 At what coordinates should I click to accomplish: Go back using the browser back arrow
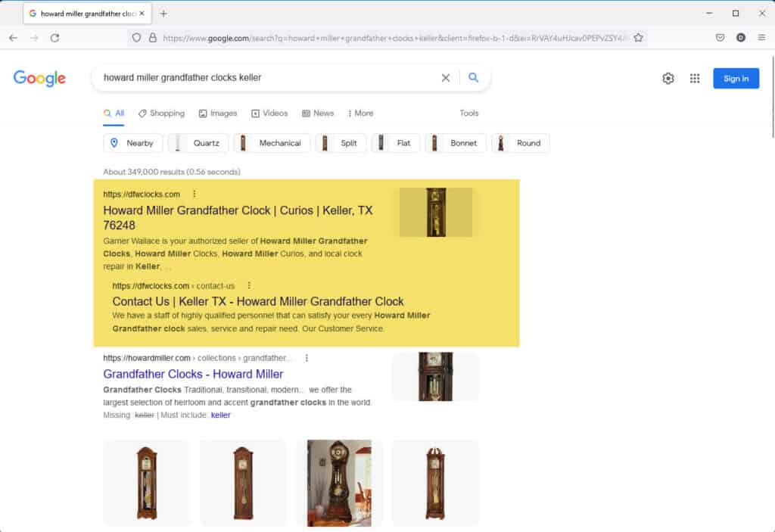click(14, 38)
